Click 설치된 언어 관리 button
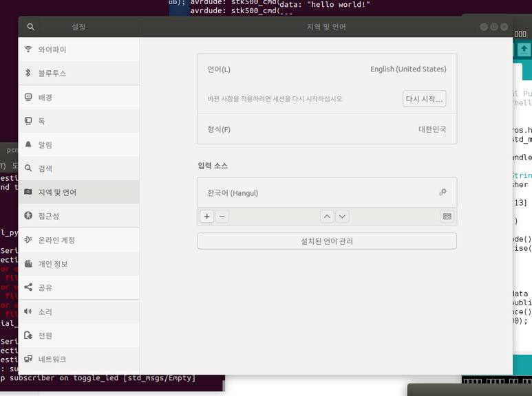 point(327,241)
